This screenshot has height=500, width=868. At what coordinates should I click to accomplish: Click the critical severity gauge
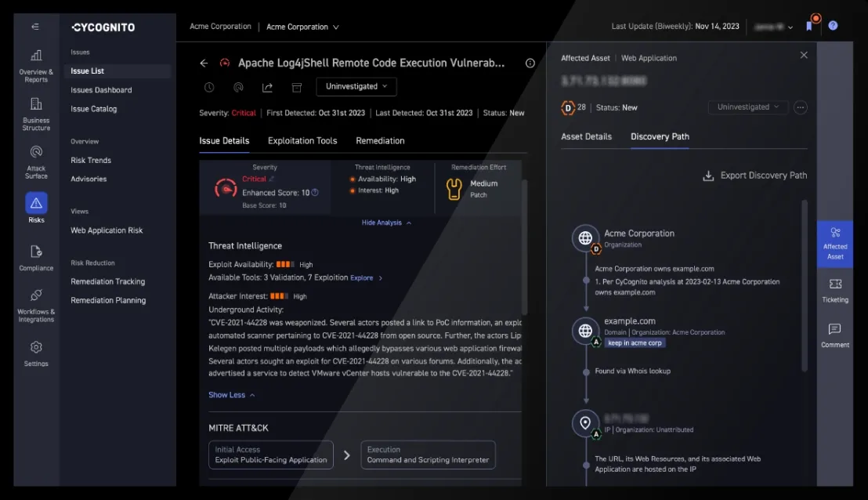pyautogui.click(x=226, y=189)
